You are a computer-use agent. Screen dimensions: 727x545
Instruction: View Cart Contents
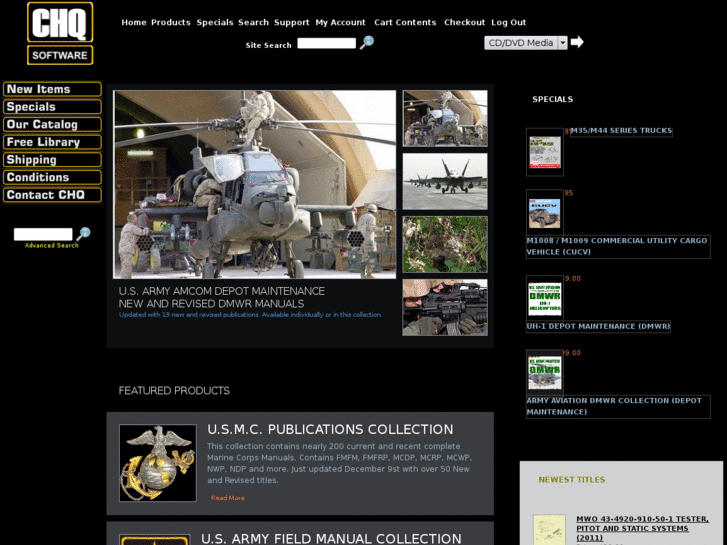coord(405,22)
